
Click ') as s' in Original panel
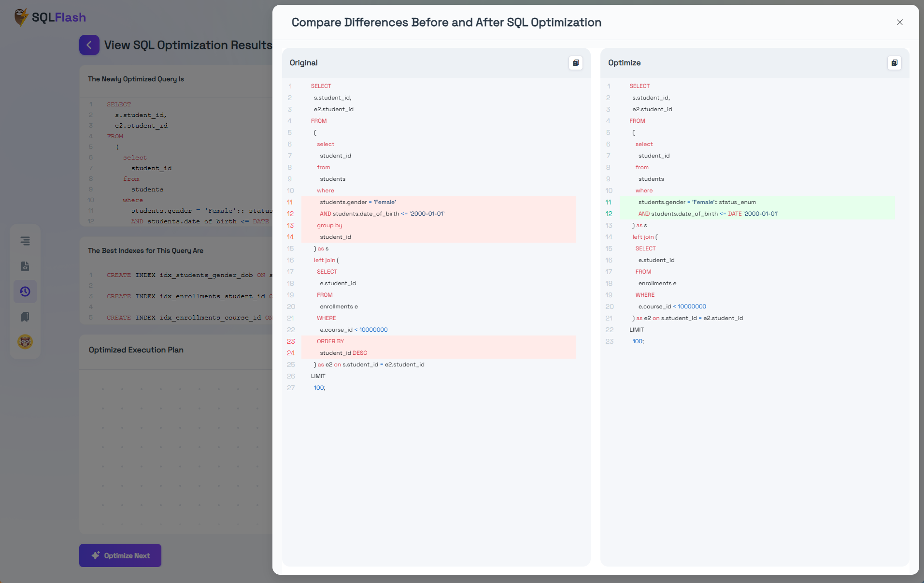321,248
